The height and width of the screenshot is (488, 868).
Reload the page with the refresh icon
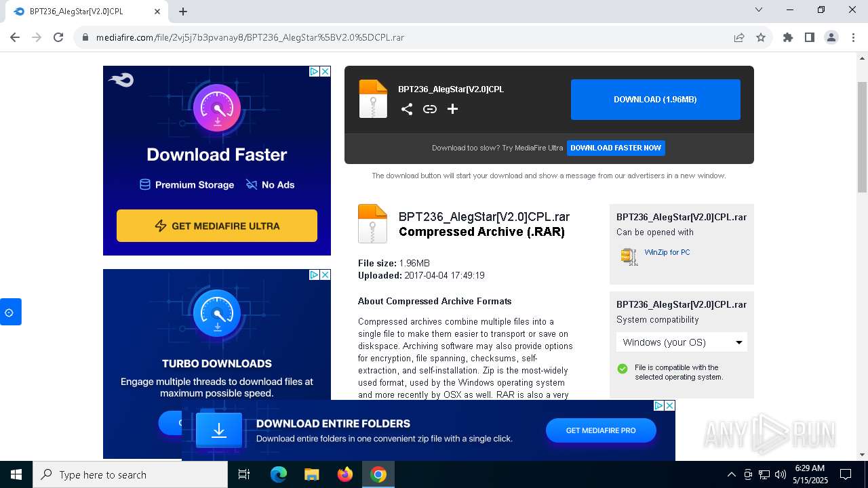[58, 37]
